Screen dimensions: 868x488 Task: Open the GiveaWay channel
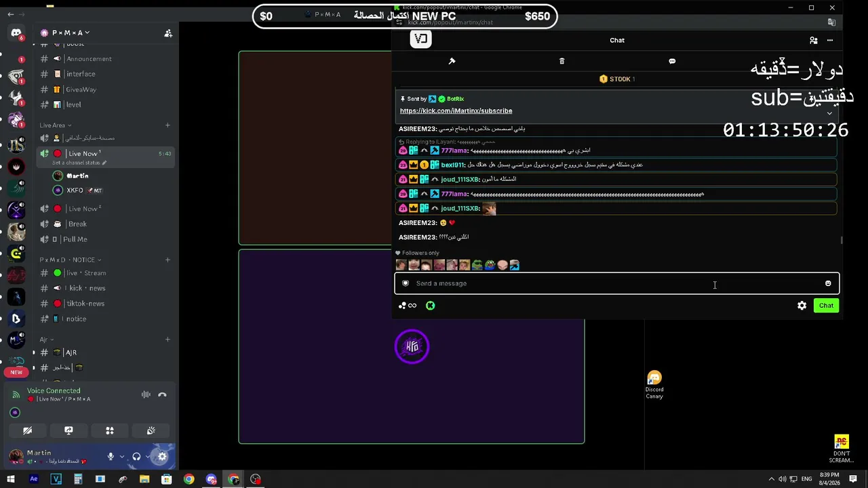click(105, 89)
